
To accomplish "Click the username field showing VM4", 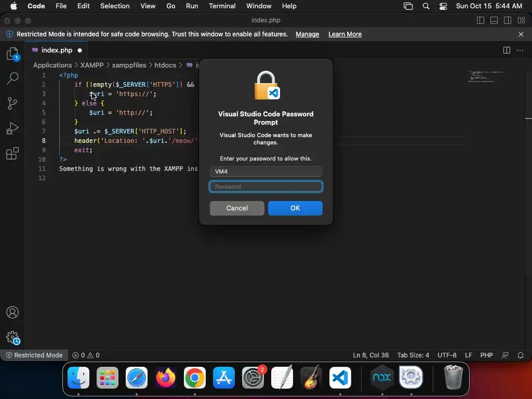I will (x=265, y=171).
